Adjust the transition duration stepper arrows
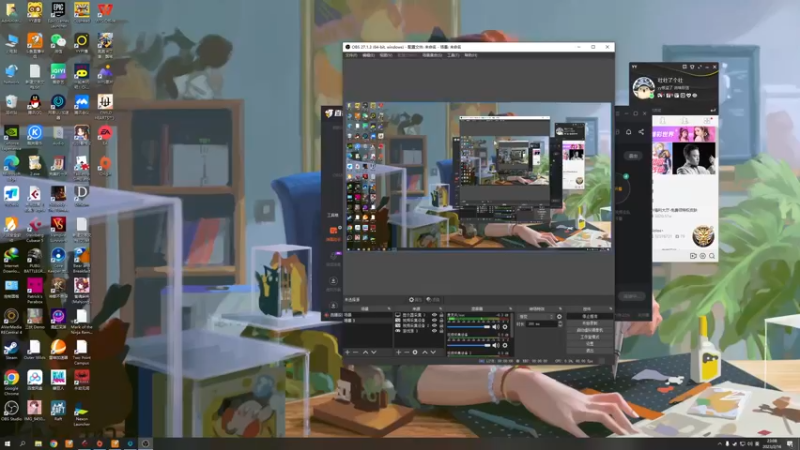 point(560,324)
